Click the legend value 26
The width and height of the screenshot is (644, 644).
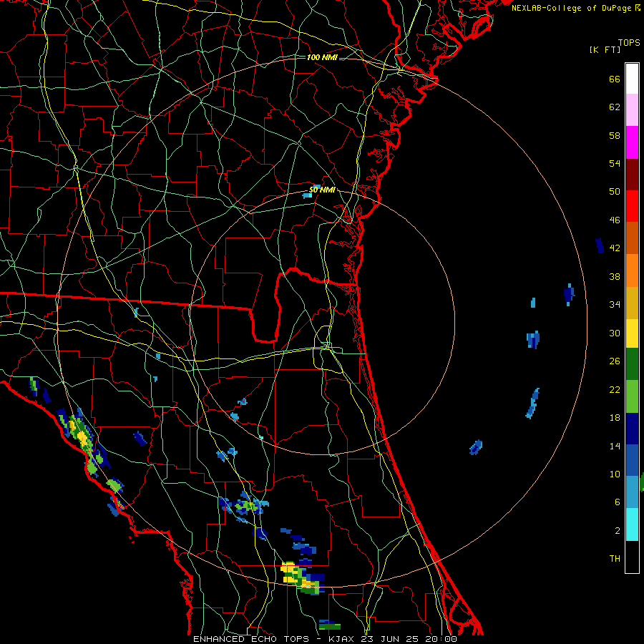click(615, 361)
